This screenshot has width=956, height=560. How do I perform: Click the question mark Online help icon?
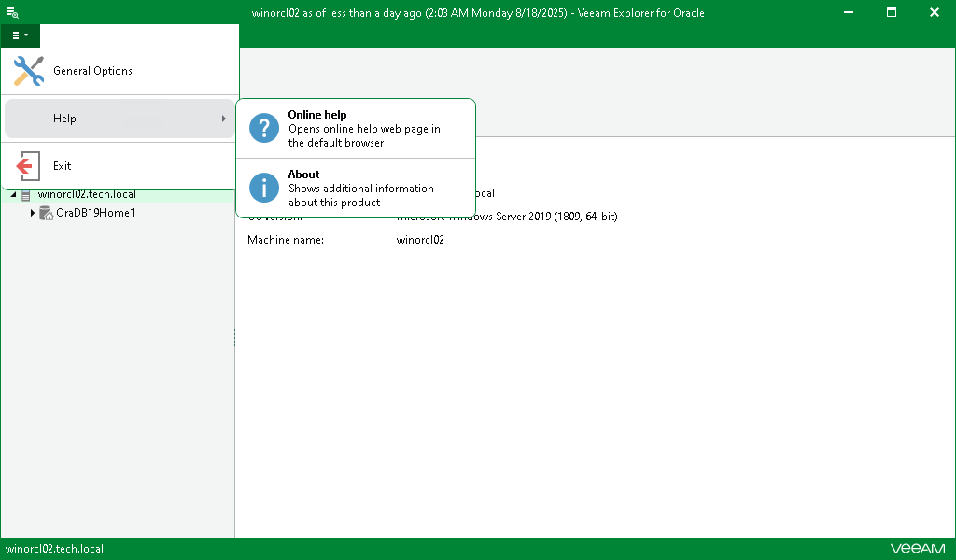[263, 128]
